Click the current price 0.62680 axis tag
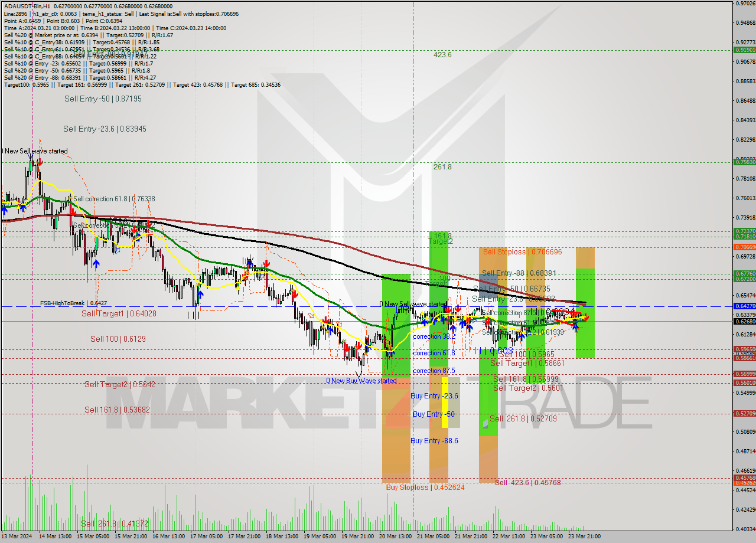 click(744, 322)
